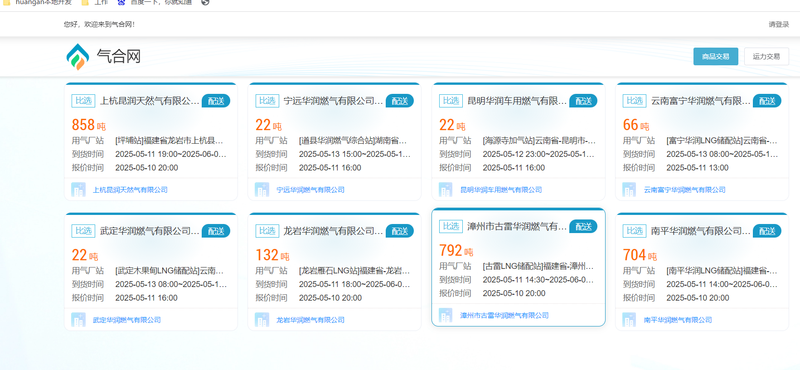Screen dimensions: 800x370
Task: Toggle 比选 on 龙岩华润燃气 card
Action: [267, 231]
